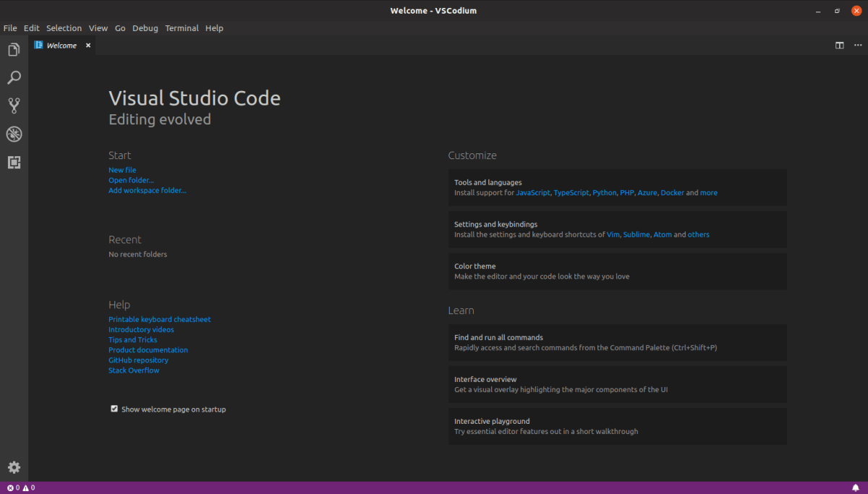Open the Manage gear icon
The width and height of the screenshot is (868, 494).
14,467
